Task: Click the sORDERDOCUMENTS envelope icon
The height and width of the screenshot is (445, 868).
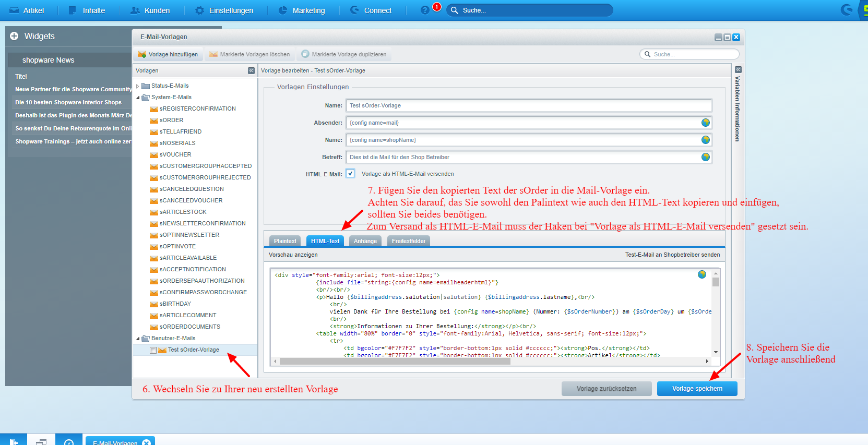Action: [154, 327]
